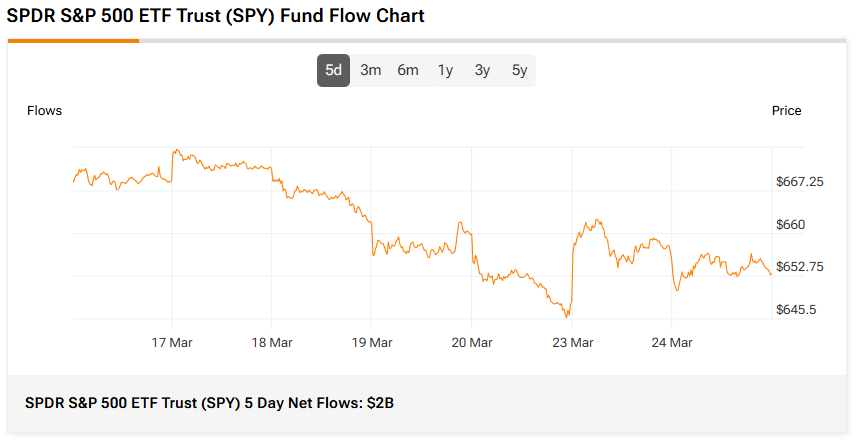Show the 1y fund flow range
This screenshot has width=864, height=444.
click(445, 70)
